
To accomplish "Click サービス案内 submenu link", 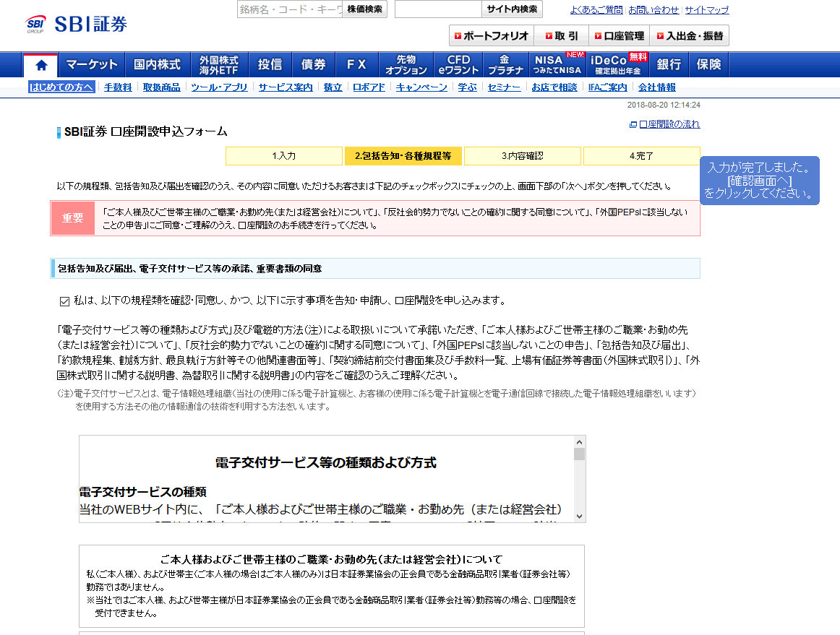I will click(x=286, y=87).
